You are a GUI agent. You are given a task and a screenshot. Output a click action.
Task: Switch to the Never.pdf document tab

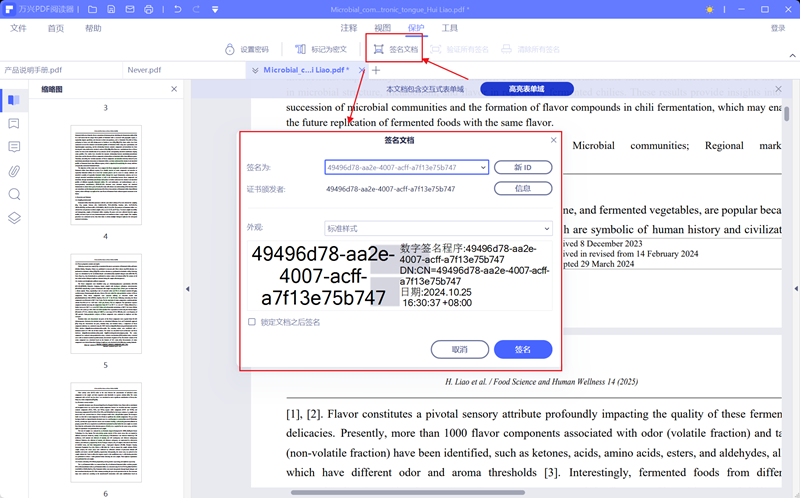click(x=184, y=70)
